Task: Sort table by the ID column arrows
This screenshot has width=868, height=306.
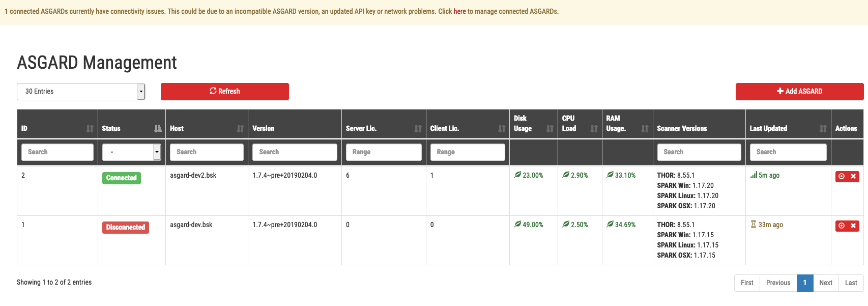Action: click(x=90, y=128)
